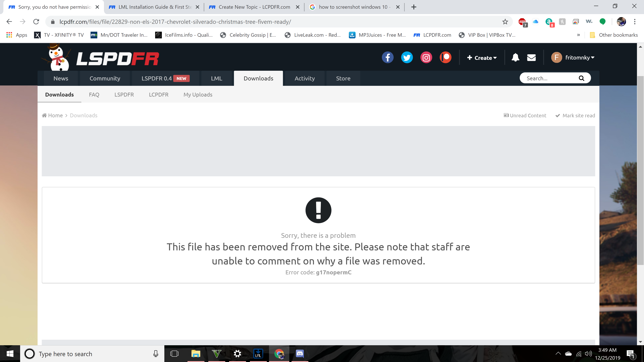Go to the Community nav tab
Viewport: 644px width, 362px height.
(105, 78)
